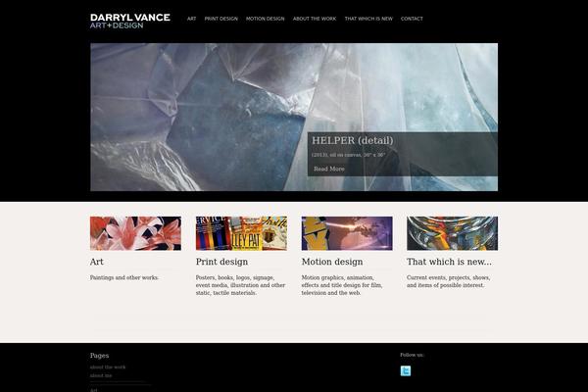Click Read More on the HELPER slide

point(329,169)
